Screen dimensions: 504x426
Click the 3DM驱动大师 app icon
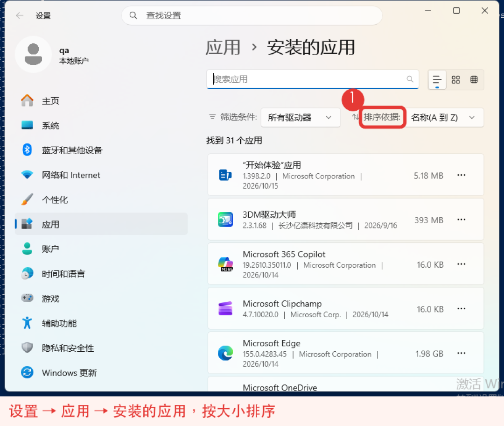(225, 220)
